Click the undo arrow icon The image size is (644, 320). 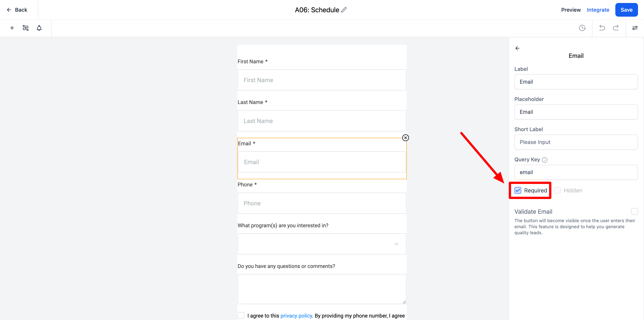pyautogui.click(x=602, y=28)
